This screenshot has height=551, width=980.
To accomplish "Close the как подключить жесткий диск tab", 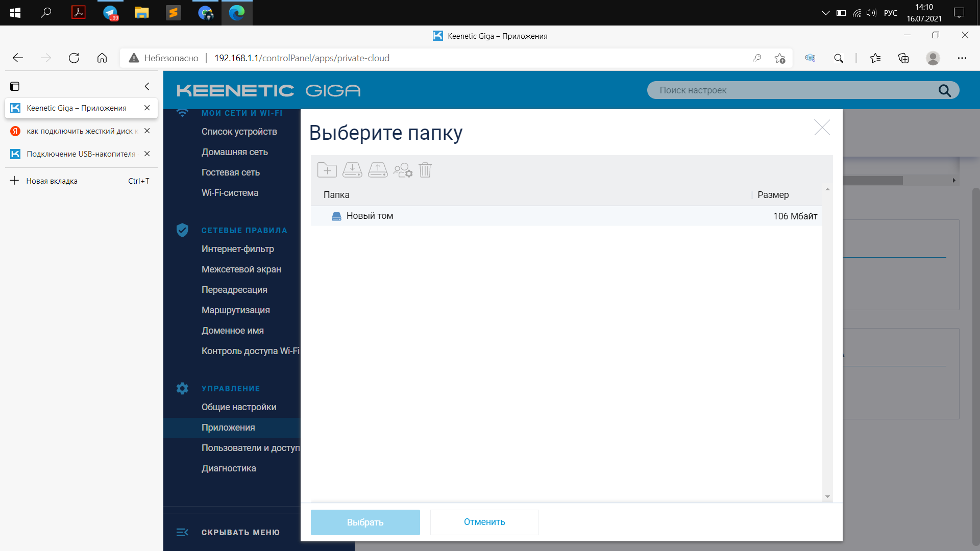I will 147,131.
